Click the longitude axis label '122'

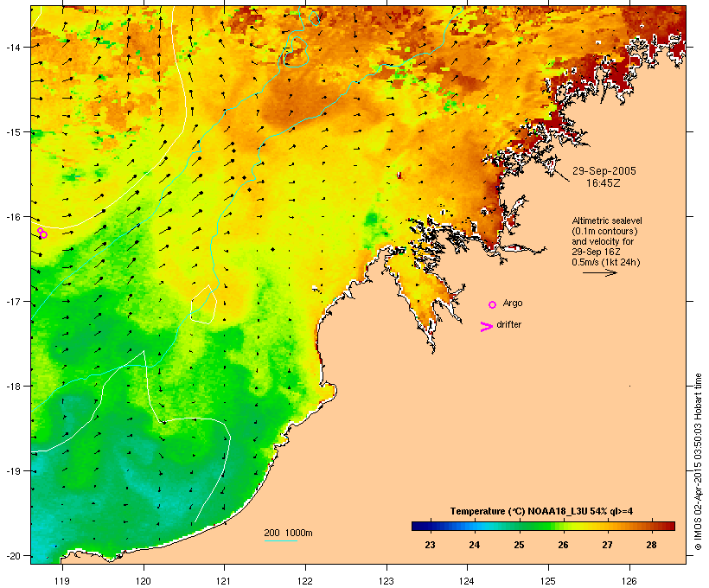pyautogui.click(x=305, y=581)
